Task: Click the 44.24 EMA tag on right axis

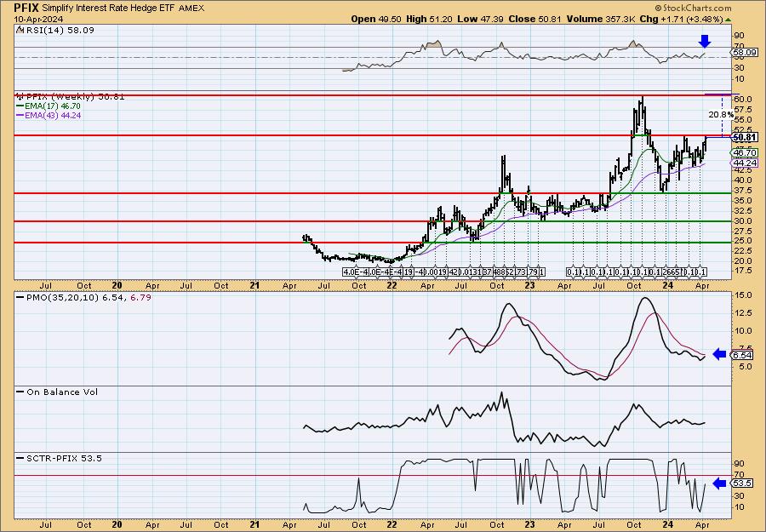Action: pyautogui.click(x=746, y=163)
